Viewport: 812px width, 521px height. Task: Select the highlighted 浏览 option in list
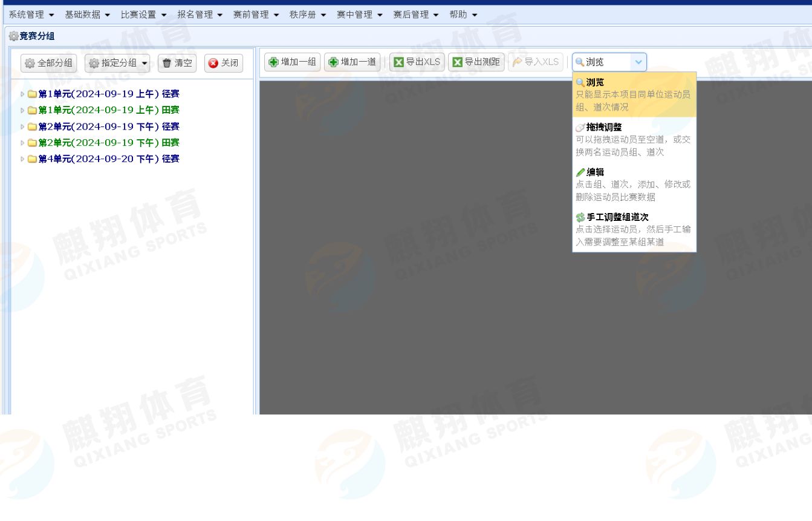pyautogui.click(x=634, y=94)
